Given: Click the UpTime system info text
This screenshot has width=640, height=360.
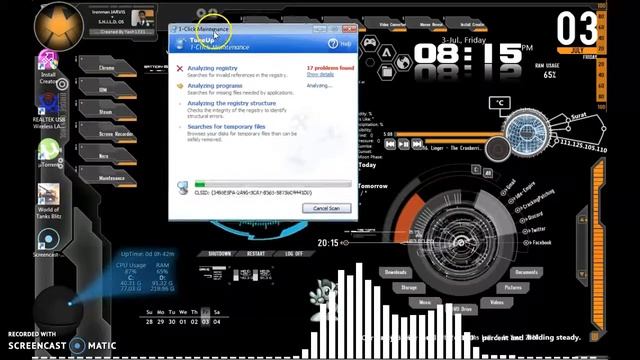Looking at the screenshot, I should tap(147, 254).
